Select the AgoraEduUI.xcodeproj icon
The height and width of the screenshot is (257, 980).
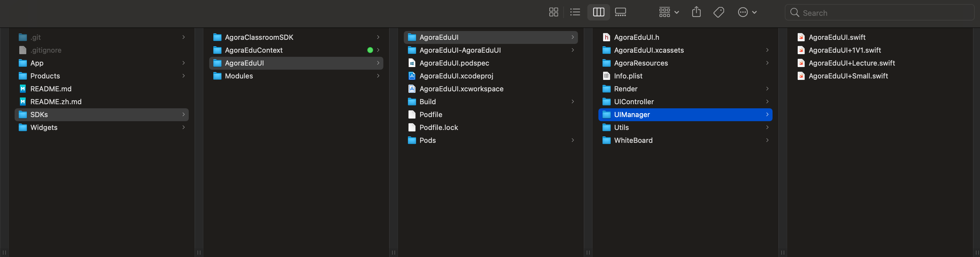(x=412, y=76)
